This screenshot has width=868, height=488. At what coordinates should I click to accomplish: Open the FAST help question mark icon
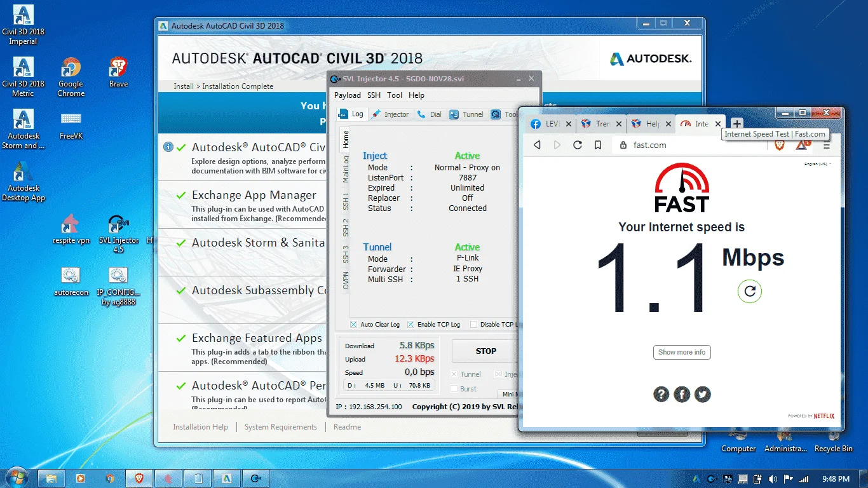click(x=661, y=395)
